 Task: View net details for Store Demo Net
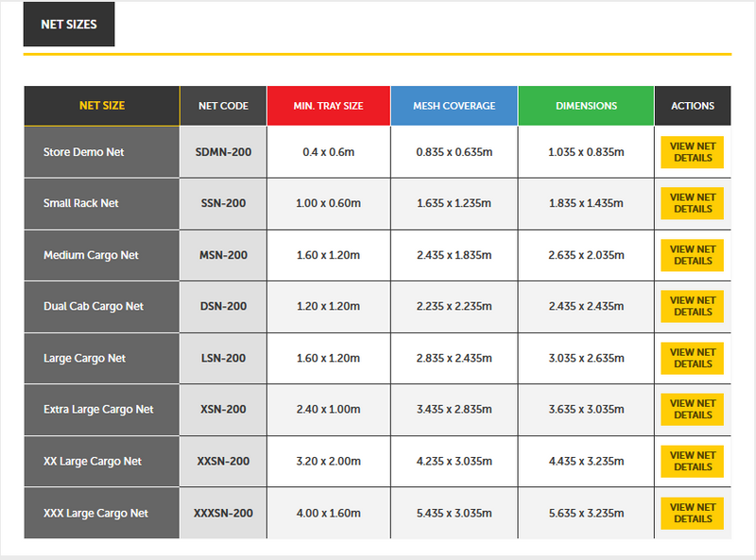tap(692, 152)
